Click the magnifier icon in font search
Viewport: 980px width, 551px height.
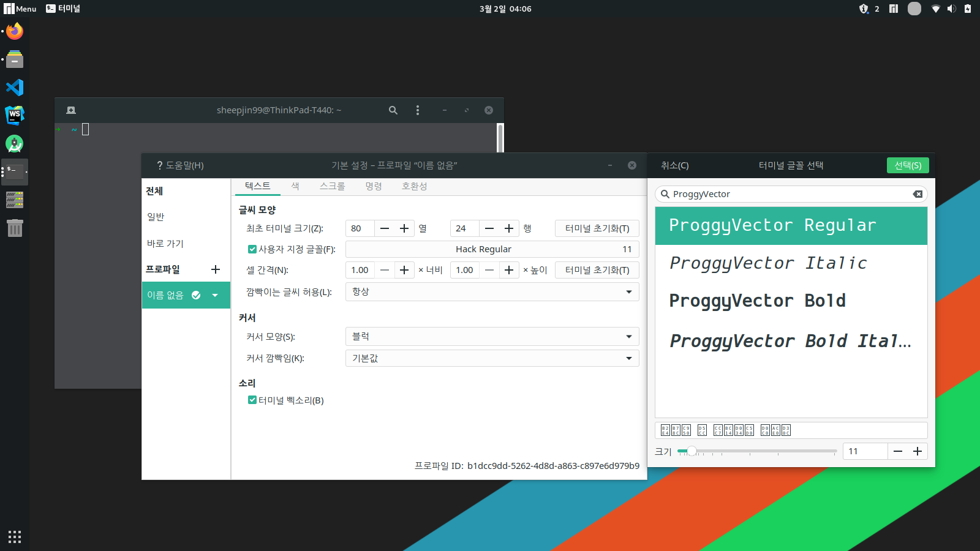pyautogui.click(x=665, y=194)
